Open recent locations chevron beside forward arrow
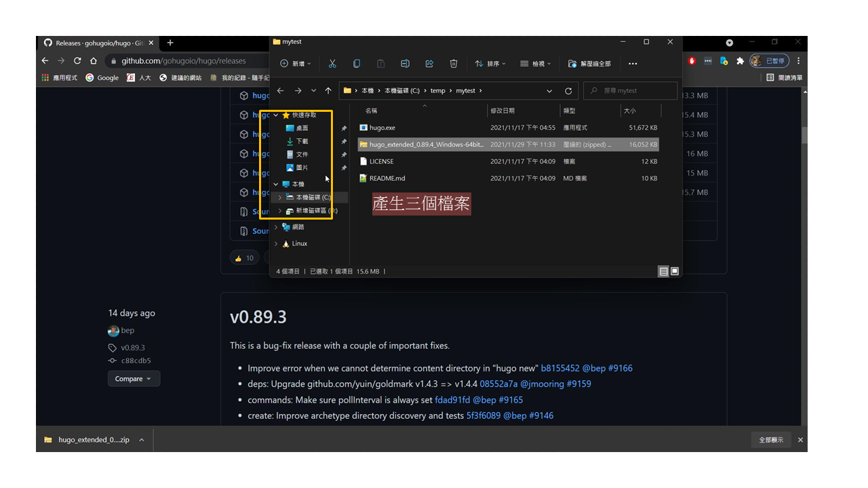 313,91
